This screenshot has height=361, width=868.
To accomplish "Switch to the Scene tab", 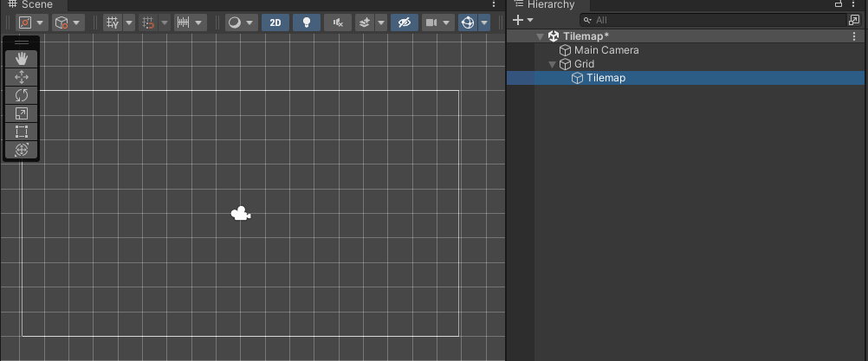I will [33, 5].
